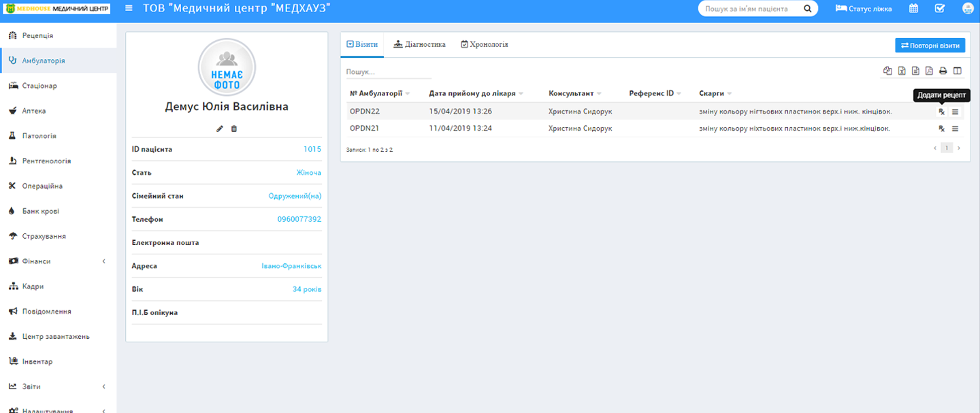980x413 pixels.
Task: Click the age value 34 років
Action: (307, 289)
